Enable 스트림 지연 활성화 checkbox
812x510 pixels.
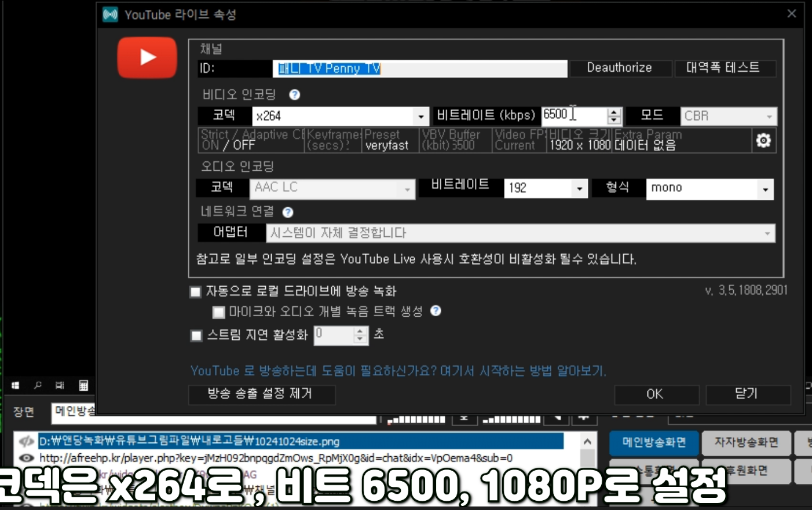click(x=196, y=336)
